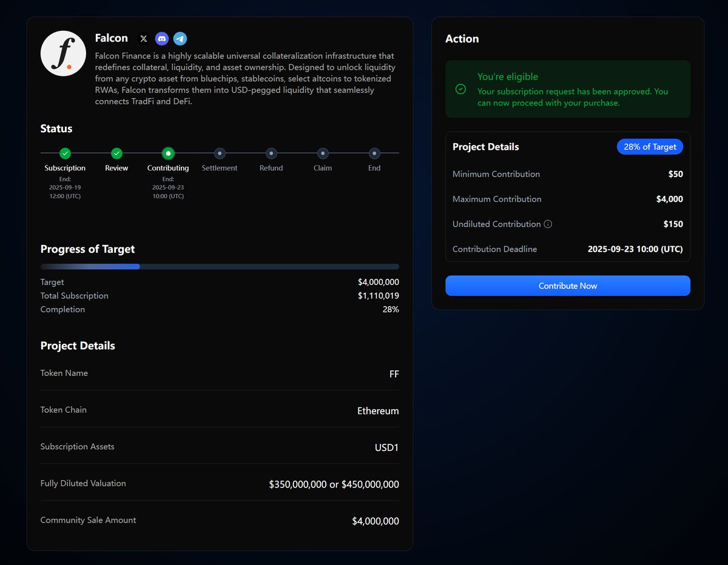Click the Contribute Now button
Viewport: 728px width, 565px height.
[568, 286]
